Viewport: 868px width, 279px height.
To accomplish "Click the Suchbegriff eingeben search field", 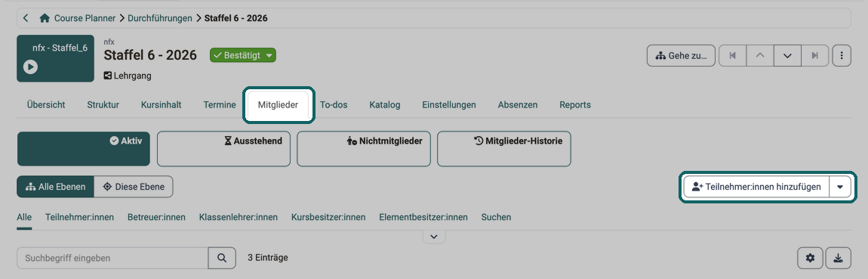I will [113, 258].
